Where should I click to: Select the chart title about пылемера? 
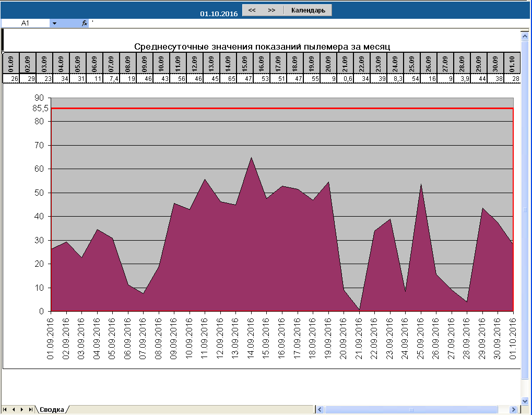(x=262, y=46)
